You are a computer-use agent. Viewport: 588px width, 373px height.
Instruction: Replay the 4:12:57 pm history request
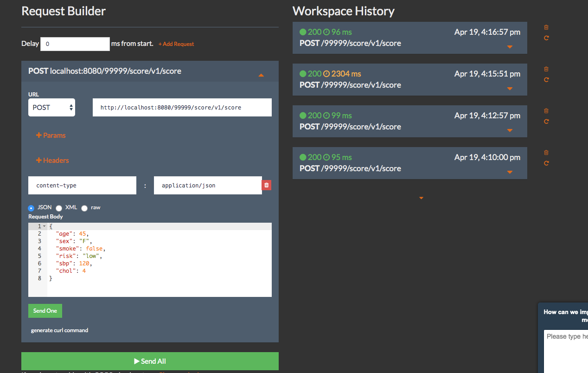[546, 122]
